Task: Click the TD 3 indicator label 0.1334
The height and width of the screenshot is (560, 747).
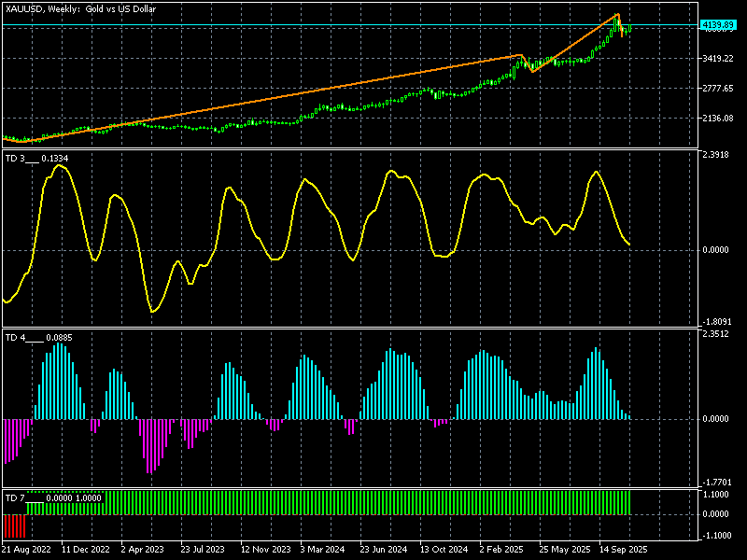Action: (36, 159)
